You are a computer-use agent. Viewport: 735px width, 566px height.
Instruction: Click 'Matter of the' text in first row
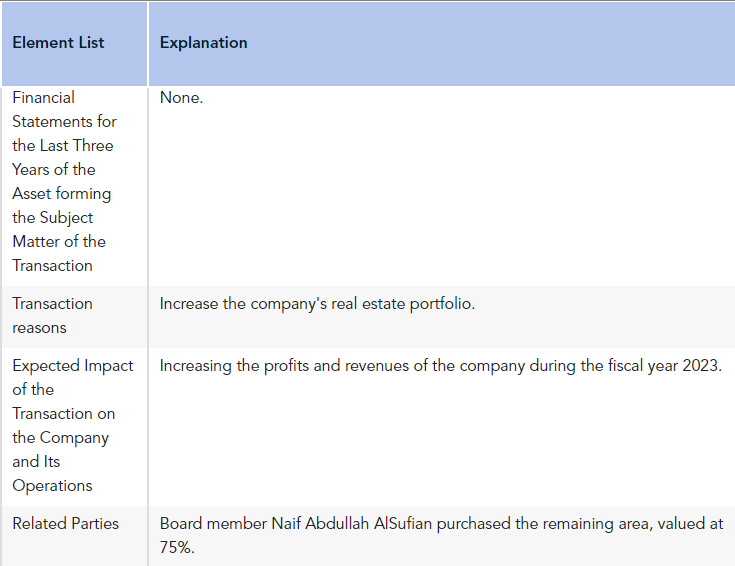pos(59,241)
